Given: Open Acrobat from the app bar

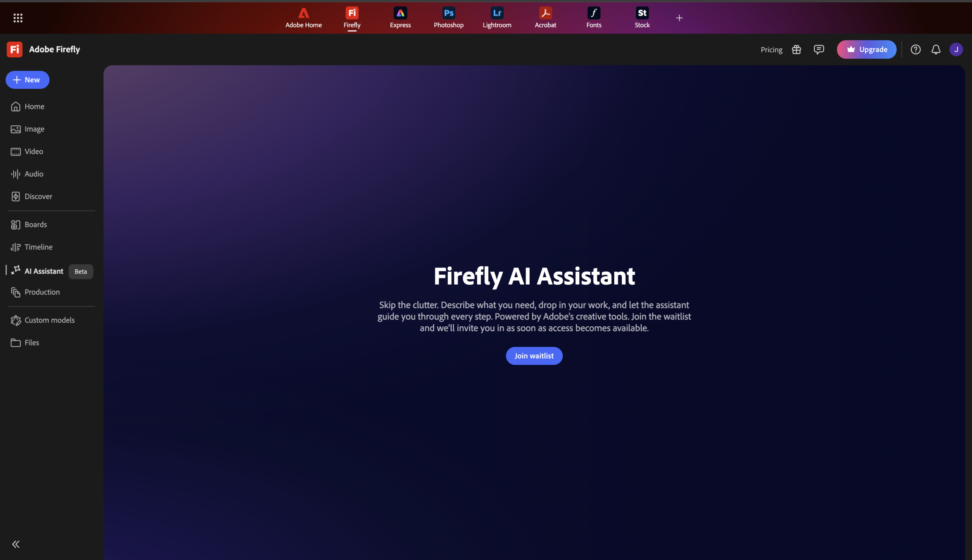Looking at the screenshot, I should pyautogui.click(x=545, y=18).
